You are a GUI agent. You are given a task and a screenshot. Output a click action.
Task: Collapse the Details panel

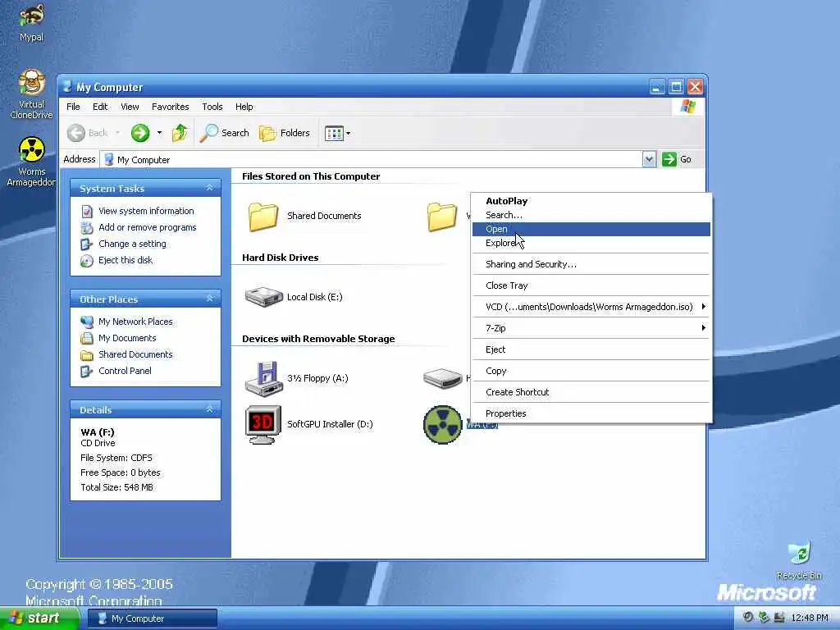point(209,410)
